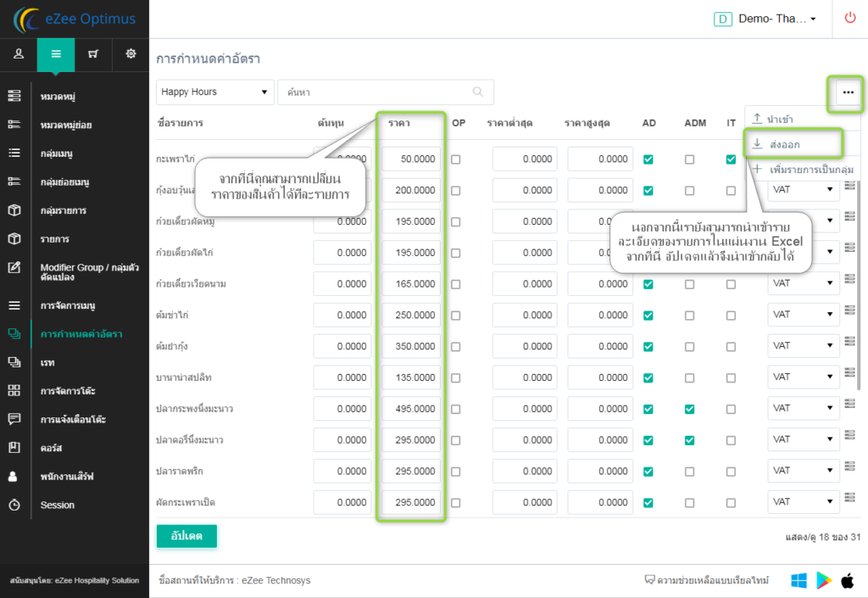Click ความช่วยเหลือแบบเรียลไทม์ help link
Viewport: 868px width, 598px height.
click(707, 580)
